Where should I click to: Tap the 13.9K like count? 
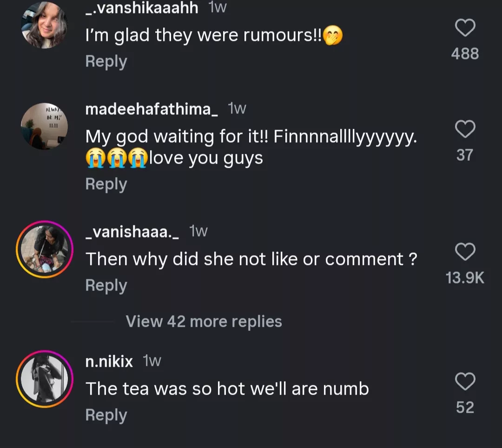click(464, 278)
